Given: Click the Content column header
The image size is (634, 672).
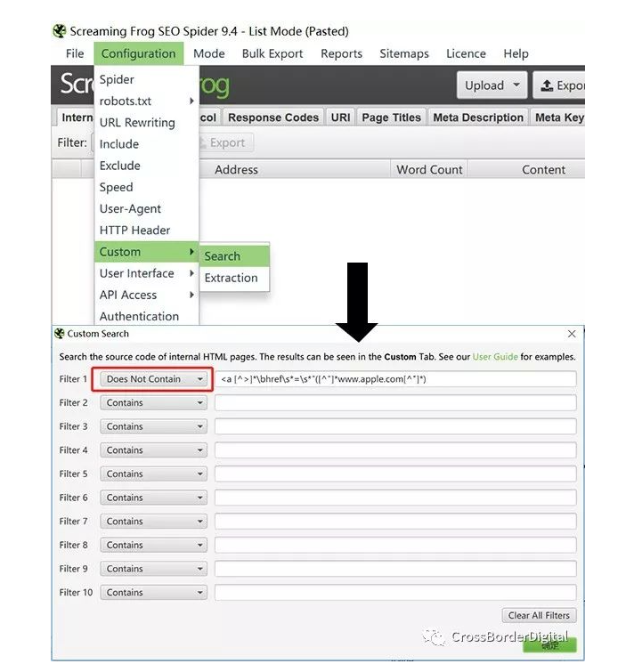Looking at the screenshot, I should point(526,170).
